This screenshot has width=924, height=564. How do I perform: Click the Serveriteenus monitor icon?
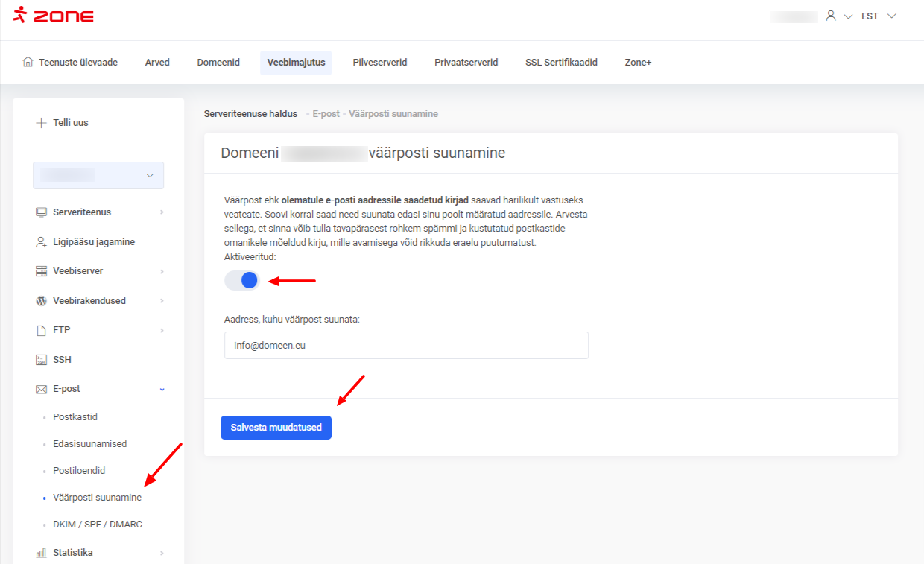(41, 212)
